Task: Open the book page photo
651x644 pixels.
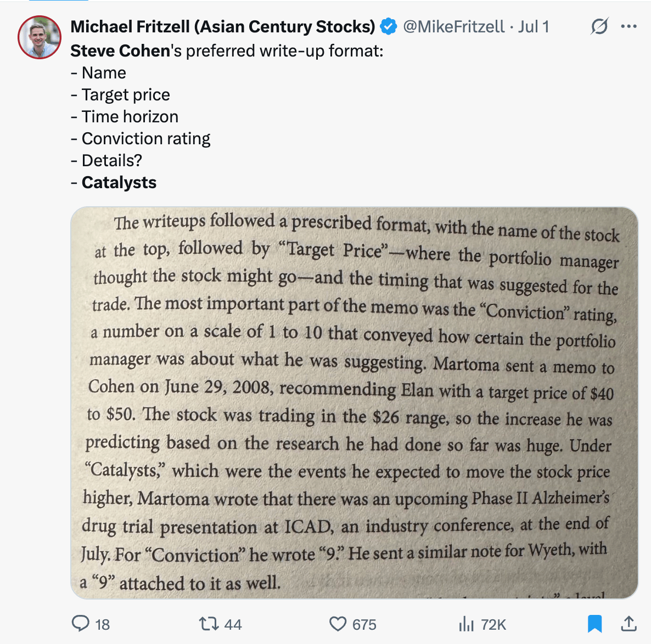Action: [354, 403]
